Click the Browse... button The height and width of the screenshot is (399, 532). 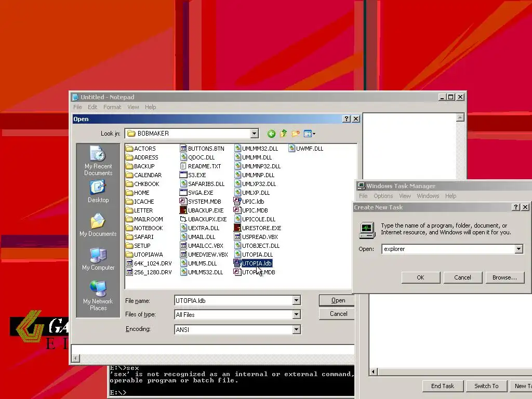pyautogui.click(x=505, y=277)
